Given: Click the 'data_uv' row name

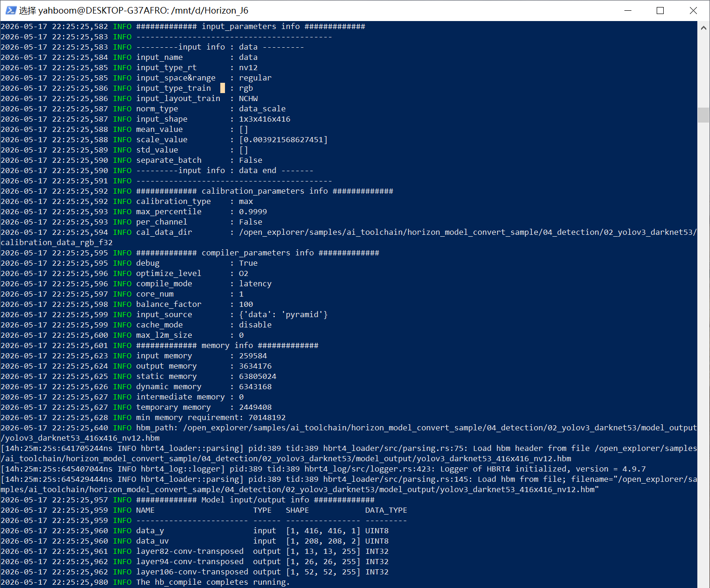Looking at the screenshot, I should point(152,541).
